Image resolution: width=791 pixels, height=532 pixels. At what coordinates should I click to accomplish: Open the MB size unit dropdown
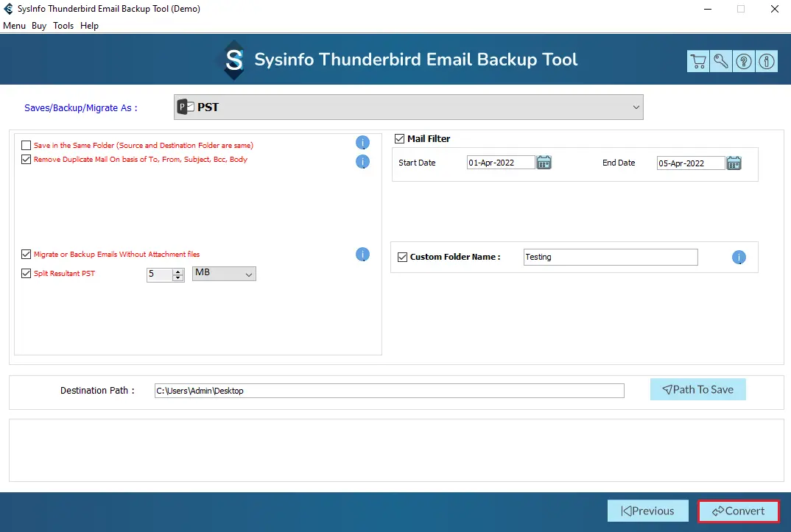[224, 274]
